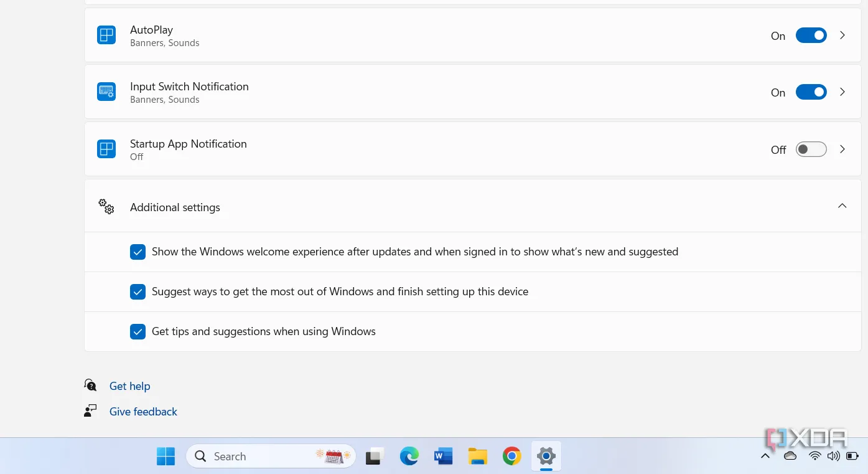
Task: Turn off Input Switch Notification toggle
Action: tap(811, 92)
